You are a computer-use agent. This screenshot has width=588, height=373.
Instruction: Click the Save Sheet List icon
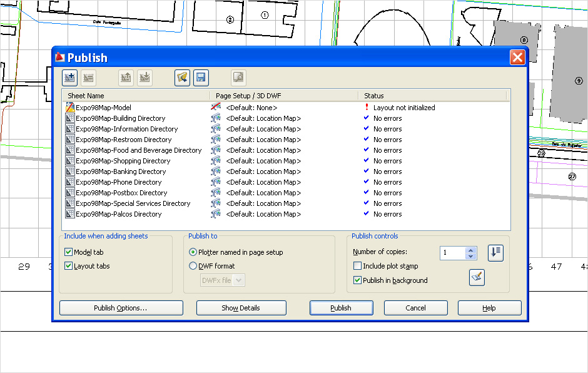(x=201, y=78)
